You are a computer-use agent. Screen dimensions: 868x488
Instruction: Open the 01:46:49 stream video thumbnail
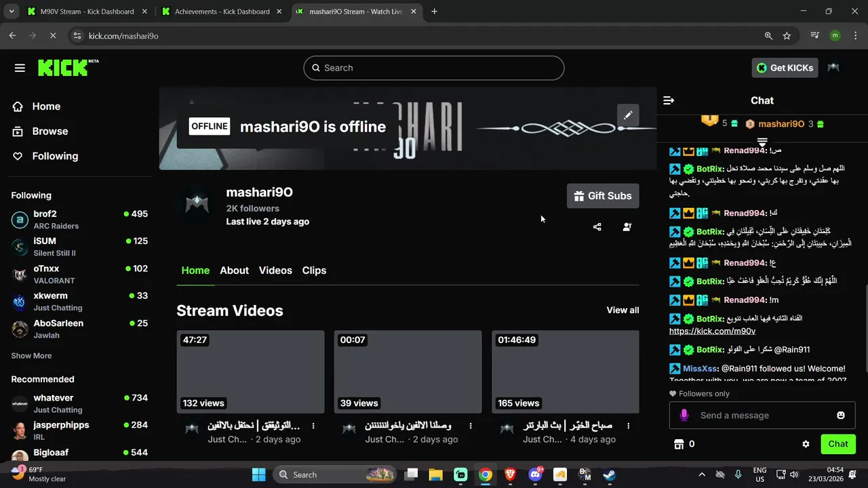pyautogui.click(x=566, y=371)
